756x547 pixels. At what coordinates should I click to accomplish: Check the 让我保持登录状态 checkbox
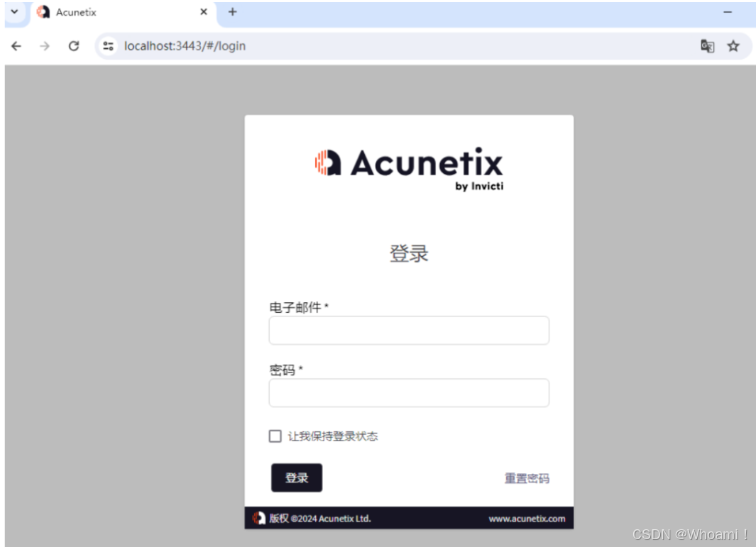coord(275,436)
